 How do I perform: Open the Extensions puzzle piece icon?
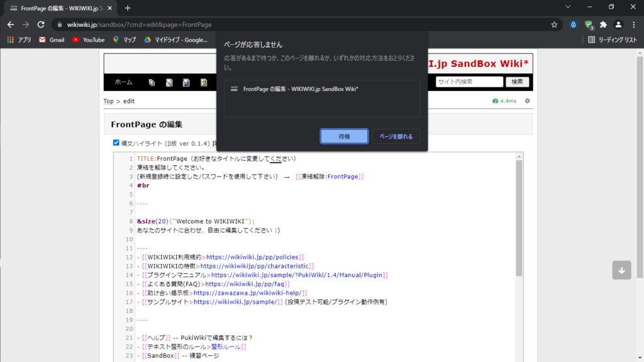603,25
